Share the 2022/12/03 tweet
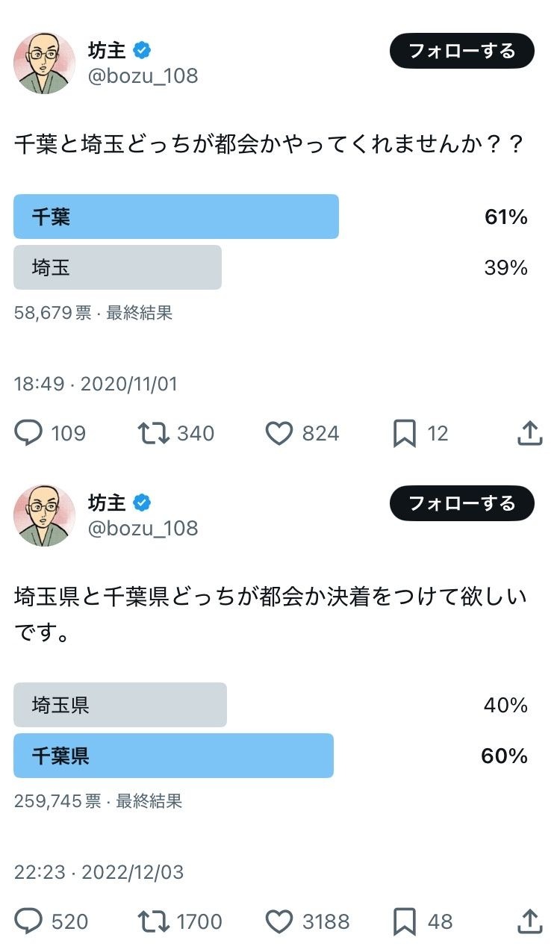 coord(529,921)
